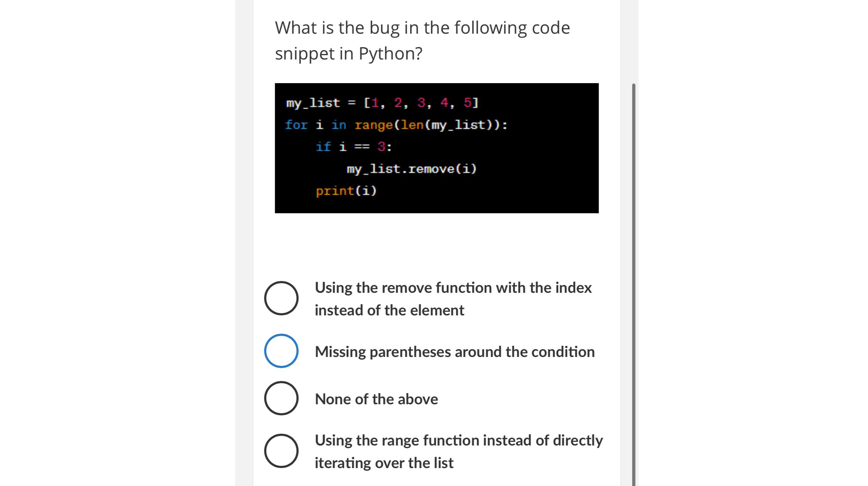Screen dimensions: 868x486
Task: Click the my_list declaration line in code
Action: coord(381,103)
